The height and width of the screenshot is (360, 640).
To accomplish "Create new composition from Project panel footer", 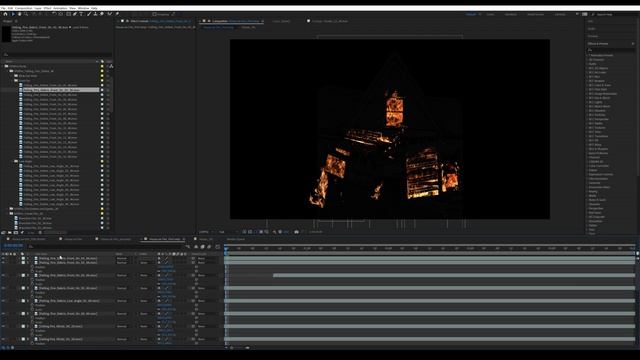I will tap(16, 233).
